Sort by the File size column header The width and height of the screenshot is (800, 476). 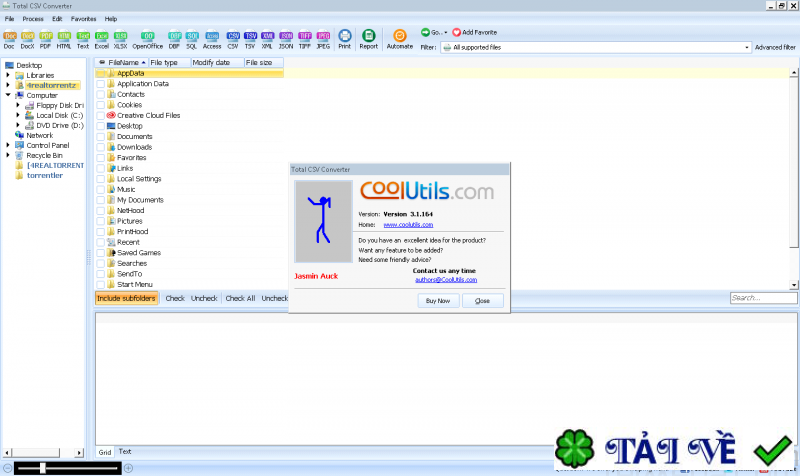click(263, 63)
